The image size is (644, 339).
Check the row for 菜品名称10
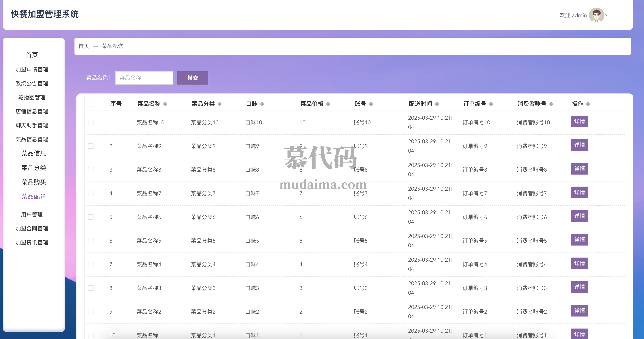91,122
